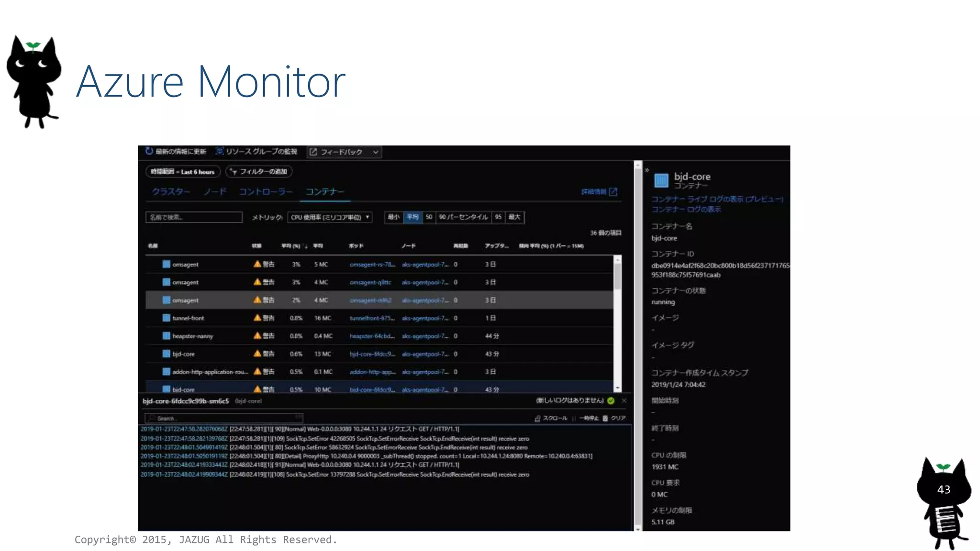Viewport: 980px width, 551px height.
Task: Toggle the スクロール lock icon
Action: [x=537, y=419]
